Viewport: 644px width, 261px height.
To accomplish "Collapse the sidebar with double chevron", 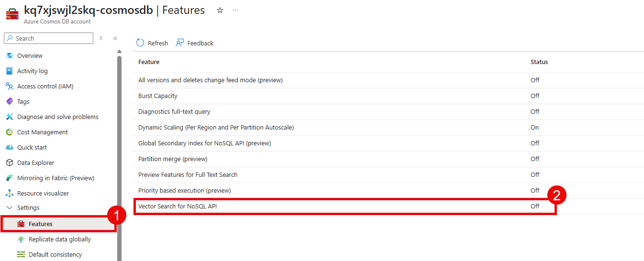I will tap(115, 38).
